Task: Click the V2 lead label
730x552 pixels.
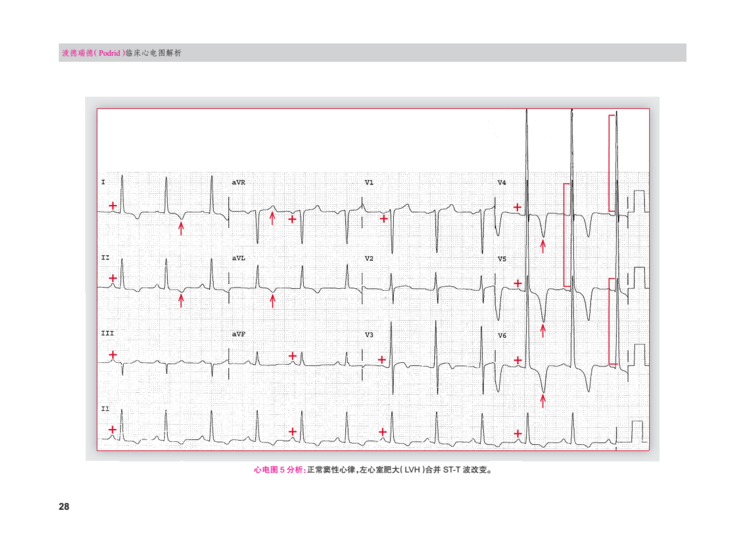Action: point(369,259)
